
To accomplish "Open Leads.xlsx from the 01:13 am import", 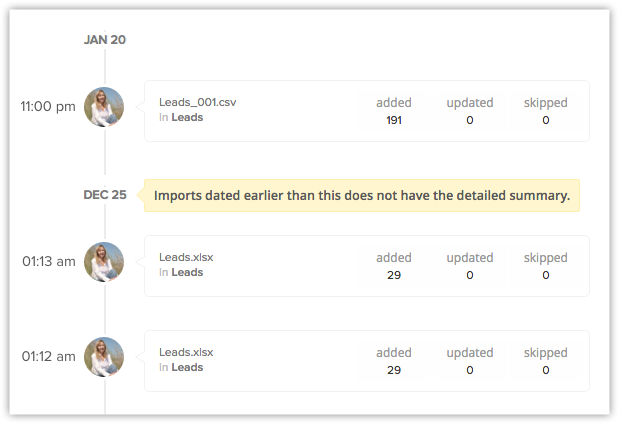I will [186, 257].
